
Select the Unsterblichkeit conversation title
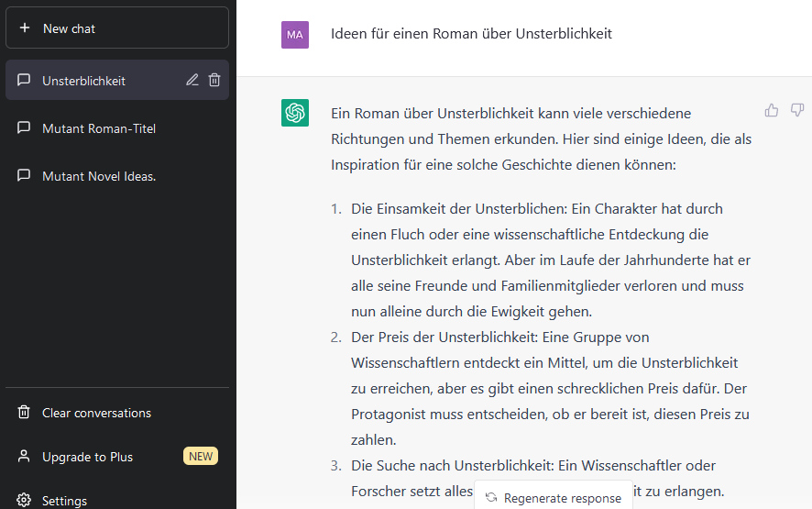point(84,81)
